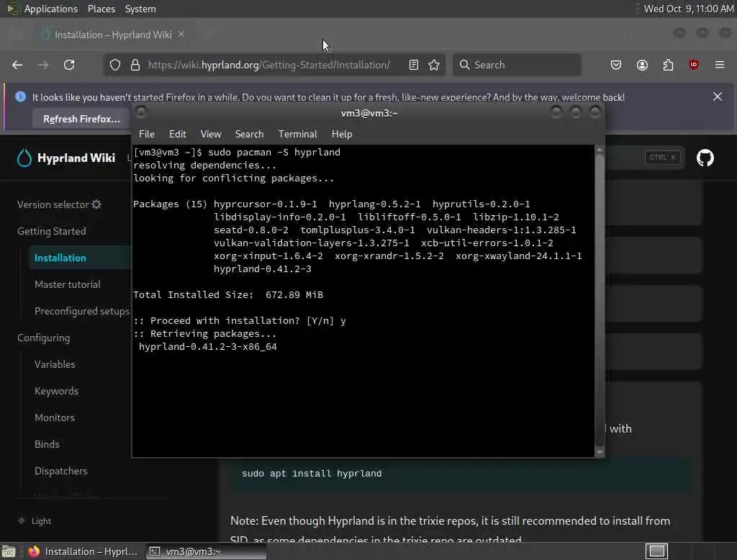Image resolution: width=737 pixels, height=560 pixels.
Task: Open Dispatchers page in sidebar
Action: [x=61, y=471]
